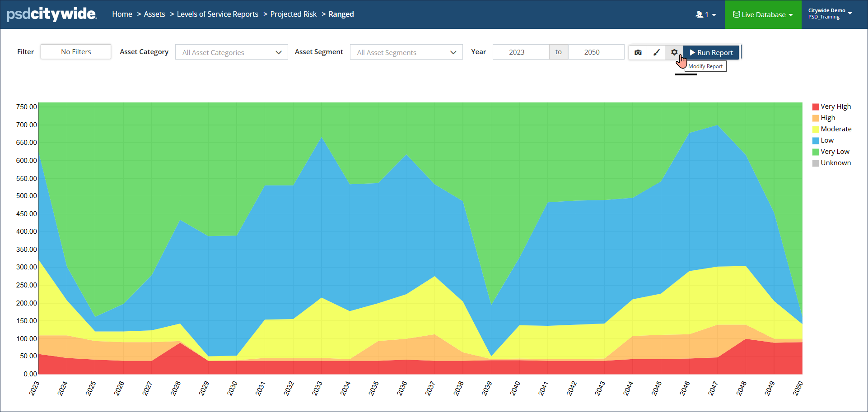
Task: Click the camera snapshot icon
Action: [x=638, y=52]
